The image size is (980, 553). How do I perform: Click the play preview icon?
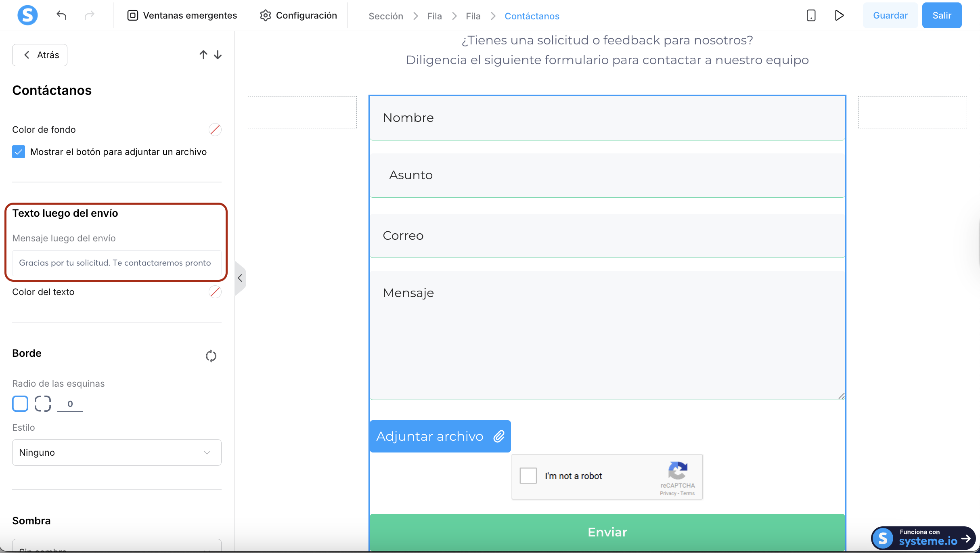[839, 15]
